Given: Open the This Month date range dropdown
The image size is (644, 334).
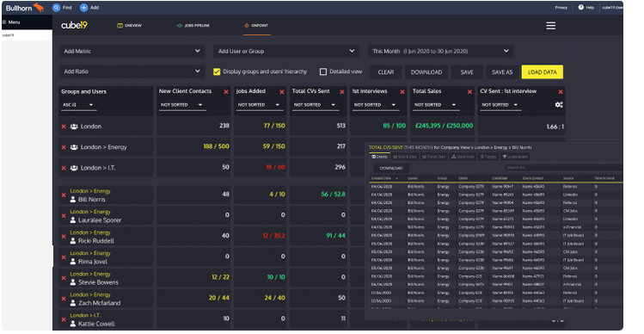Looking at the screenshot, I should [x=440, y=51].
